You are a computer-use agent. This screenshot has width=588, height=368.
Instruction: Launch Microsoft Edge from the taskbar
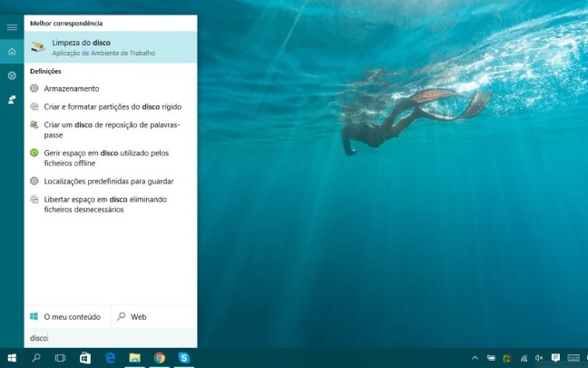coord(110,358)
